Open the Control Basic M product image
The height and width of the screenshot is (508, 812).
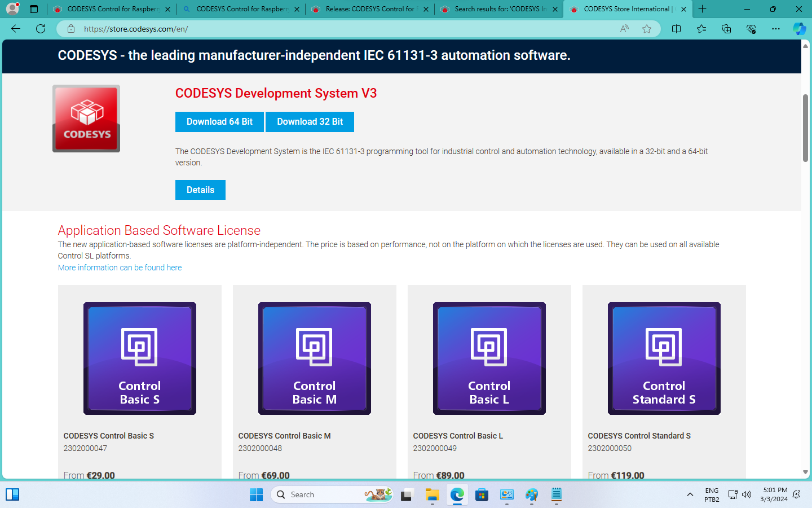click(x=315, y=358)
